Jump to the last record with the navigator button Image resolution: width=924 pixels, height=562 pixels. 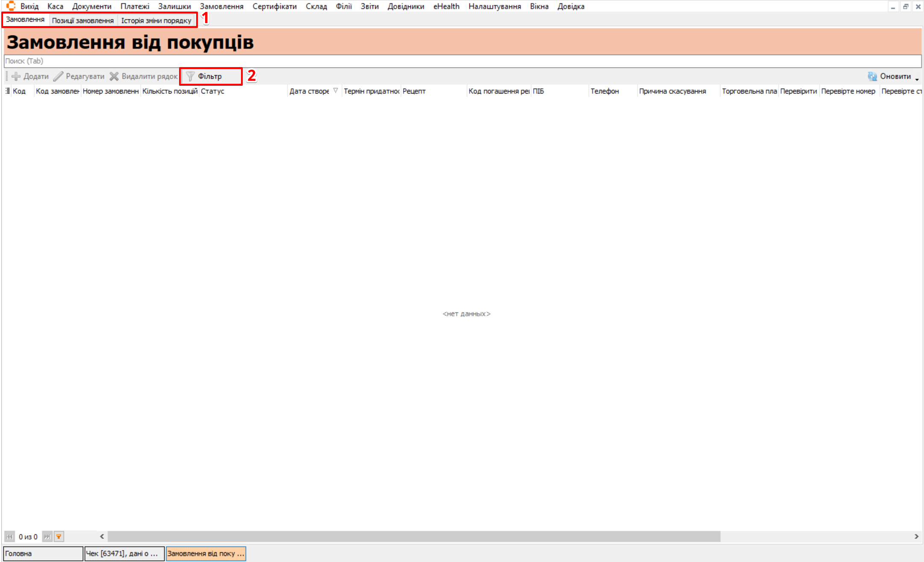coord(47,536)
